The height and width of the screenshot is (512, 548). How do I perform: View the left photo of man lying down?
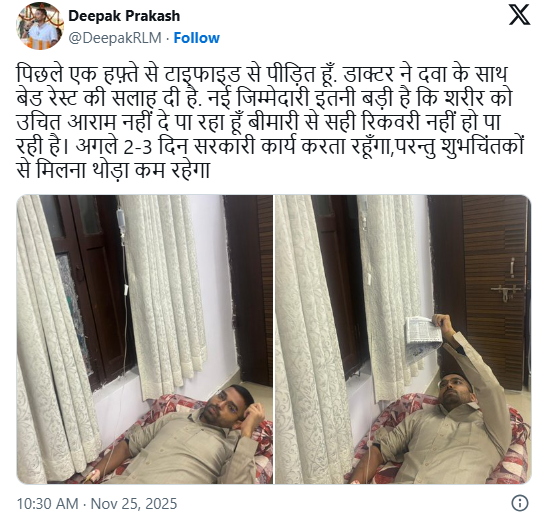pyautogui.click(x=145, y=339)
